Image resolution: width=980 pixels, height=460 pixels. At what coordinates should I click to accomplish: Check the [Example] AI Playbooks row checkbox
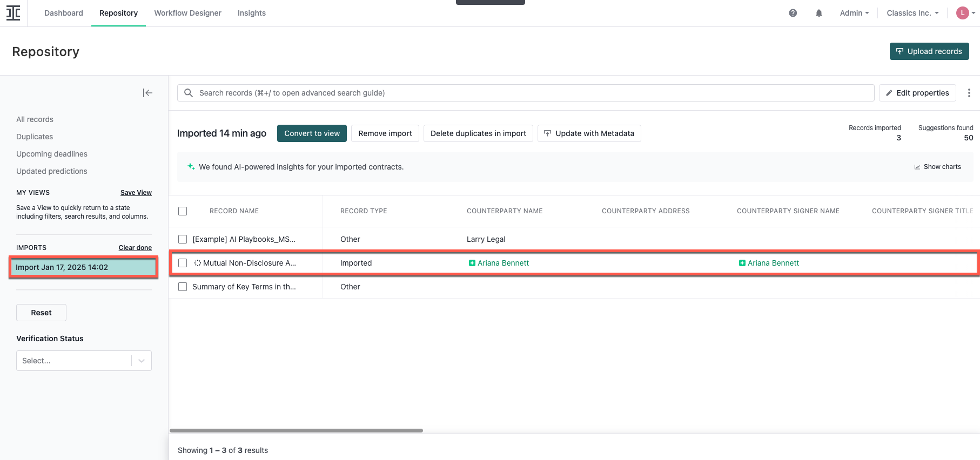[183, 239]
